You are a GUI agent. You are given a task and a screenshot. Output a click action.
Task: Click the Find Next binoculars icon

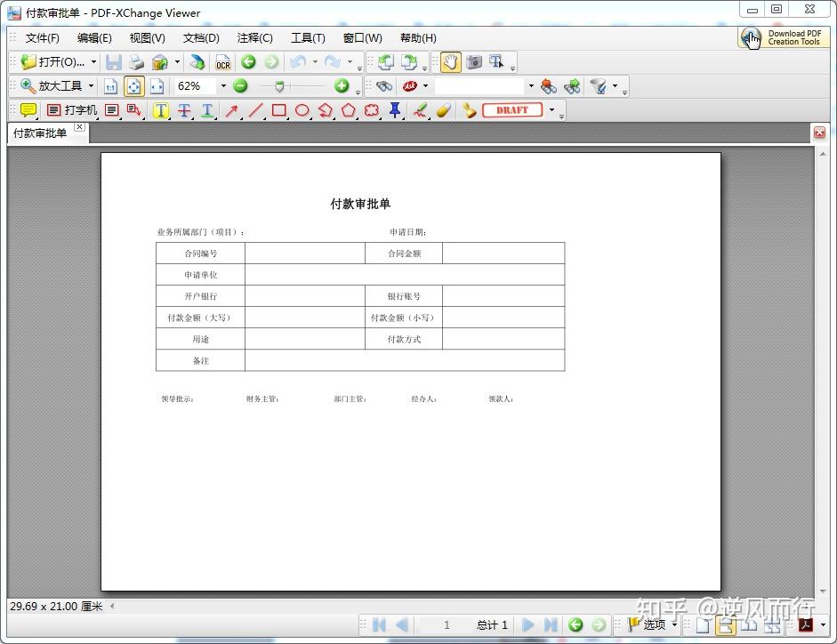click(x=572, y=86)
